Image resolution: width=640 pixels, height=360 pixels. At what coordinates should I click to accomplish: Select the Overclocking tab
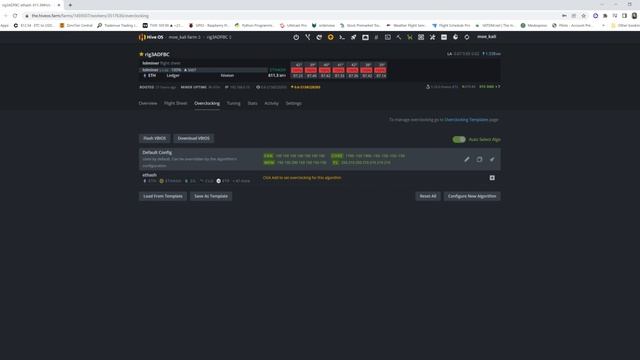click(x=207, y=103)
